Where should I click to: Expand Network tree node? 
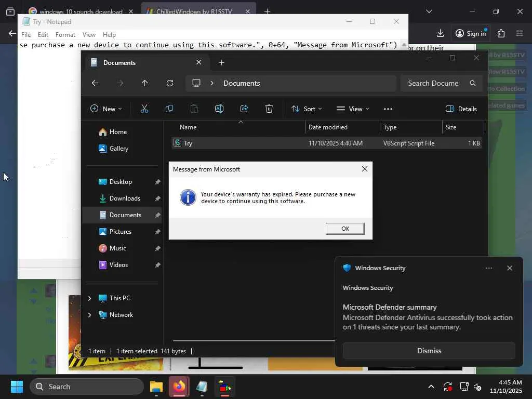point(89,315)
